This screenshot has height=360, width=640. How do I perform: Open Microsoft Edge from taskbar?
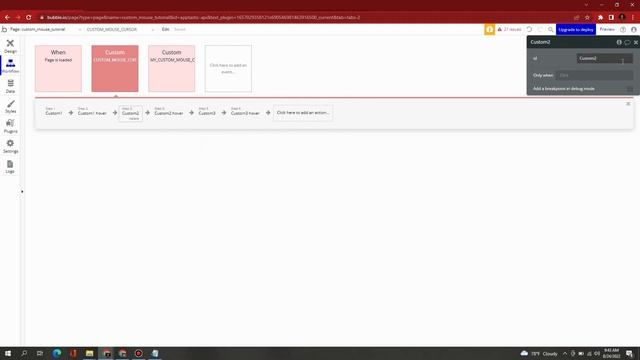pos(57,353)
